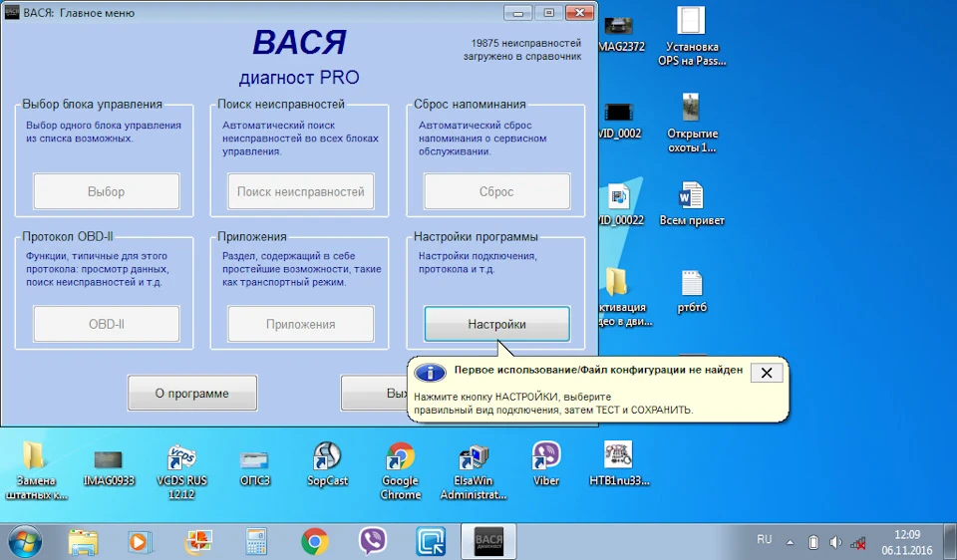Close the first-use notification balloon
The width and height of the screenshot is (957, 560).
click(x=767, y=373)
